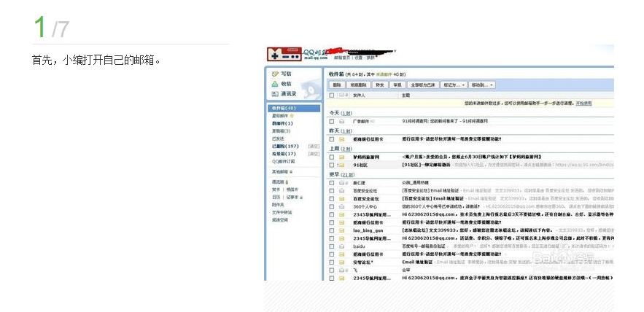Viewport: 644px width, 312px height.
Task: Check the box for lao_bing_gun message
Action: [x=332, y=230]
